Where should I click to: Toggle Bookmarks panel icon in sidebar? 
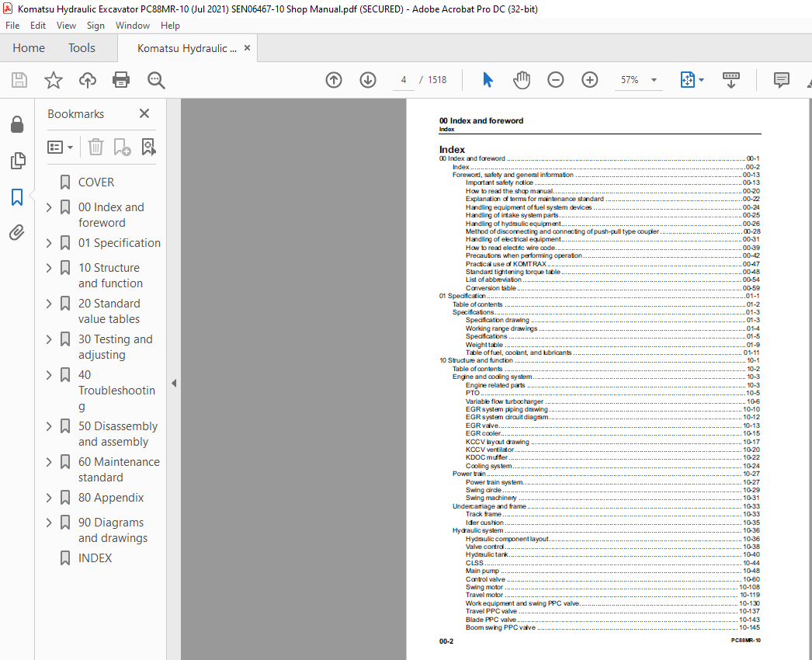(x=17, y=197)
